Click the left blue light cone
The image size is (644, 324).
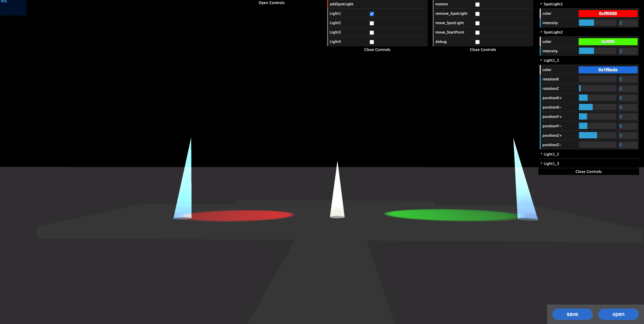pyautogui.click(x=185, y=188)
